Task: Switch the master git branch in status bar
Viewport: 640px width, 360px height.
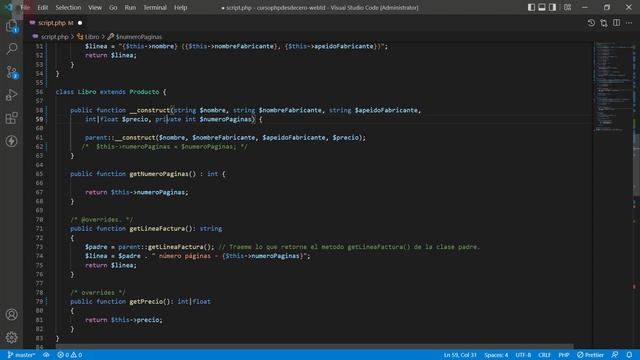Action: pyautogui.click(x=21, y=355)
